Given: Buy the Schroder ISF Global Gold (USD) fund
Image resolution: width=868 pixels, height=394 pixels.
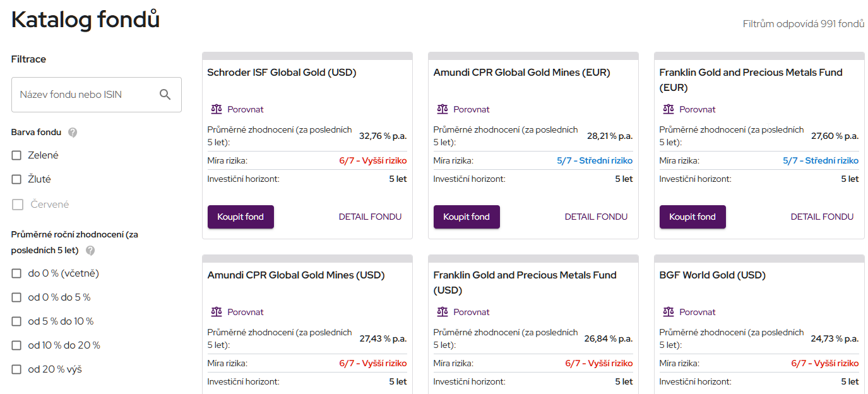Looking at the screenshot, I should coord(241,217).
